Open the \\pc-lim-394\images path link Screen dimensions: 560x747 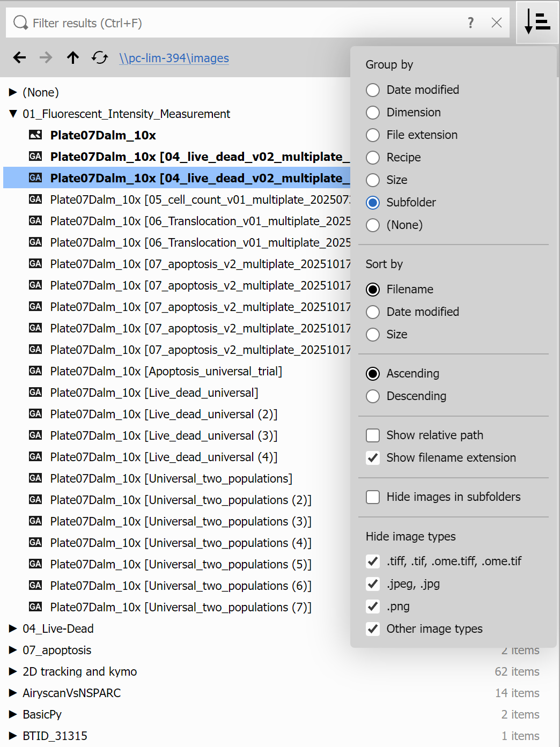(174, 58)
